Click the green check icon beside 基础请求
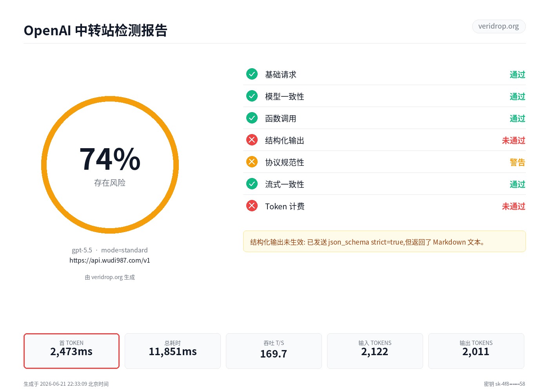 (252, 74)
